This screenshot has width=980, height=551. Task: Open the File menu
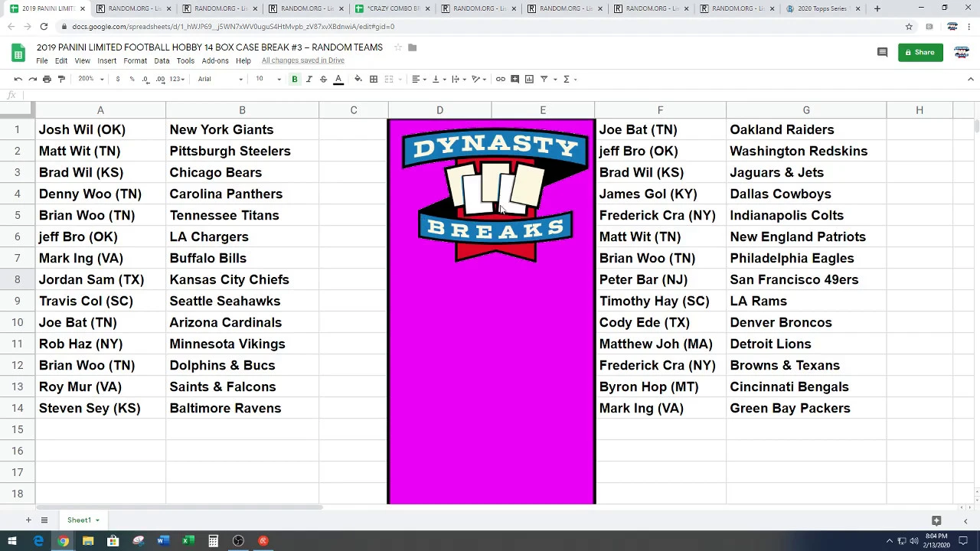click(42, 60)
